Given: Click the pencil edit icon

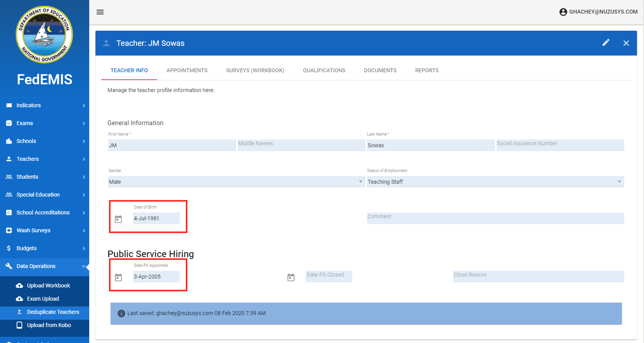Looking at the screenshot, I should tap(606, 43).
